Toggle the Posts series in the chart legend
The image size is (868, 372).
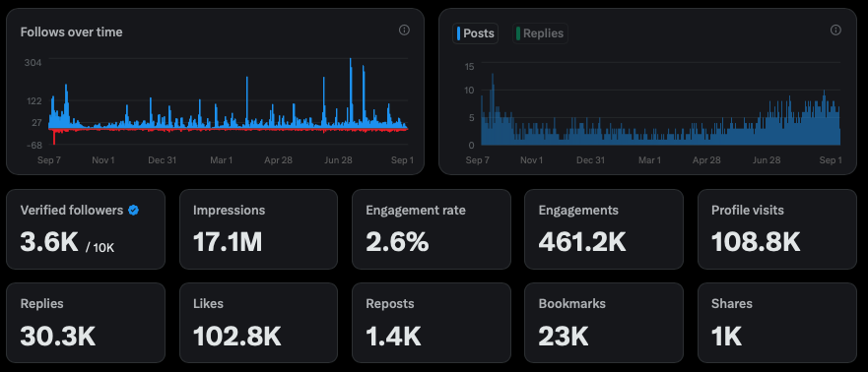[475, 33]
